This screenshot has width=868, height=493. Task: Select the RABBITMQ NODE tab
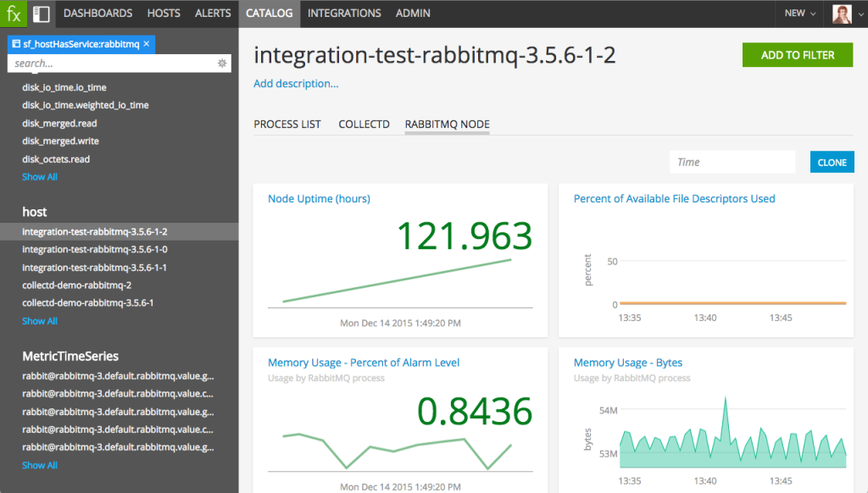(x=448, y=125)
